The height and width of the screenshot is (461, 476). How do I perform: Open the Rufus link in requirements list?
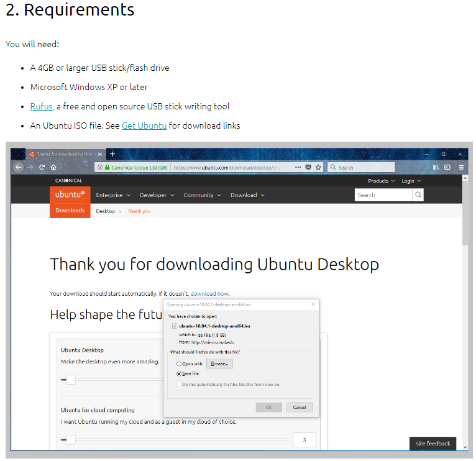tap(41, 106)
